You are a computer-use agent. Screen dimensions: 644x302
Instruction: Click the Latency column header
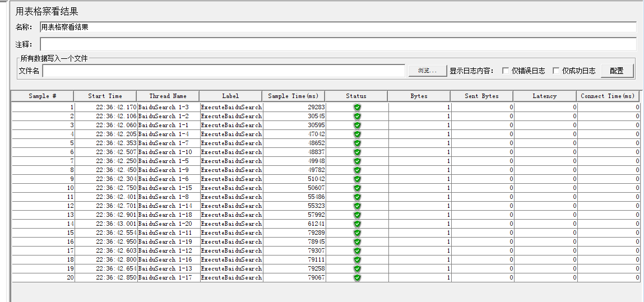545,96
